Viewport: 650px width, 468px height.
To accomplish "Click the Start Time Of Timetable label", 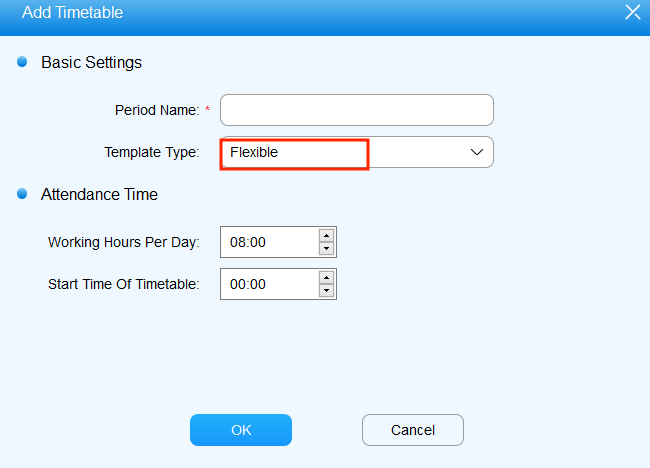I will pos(124,284).
